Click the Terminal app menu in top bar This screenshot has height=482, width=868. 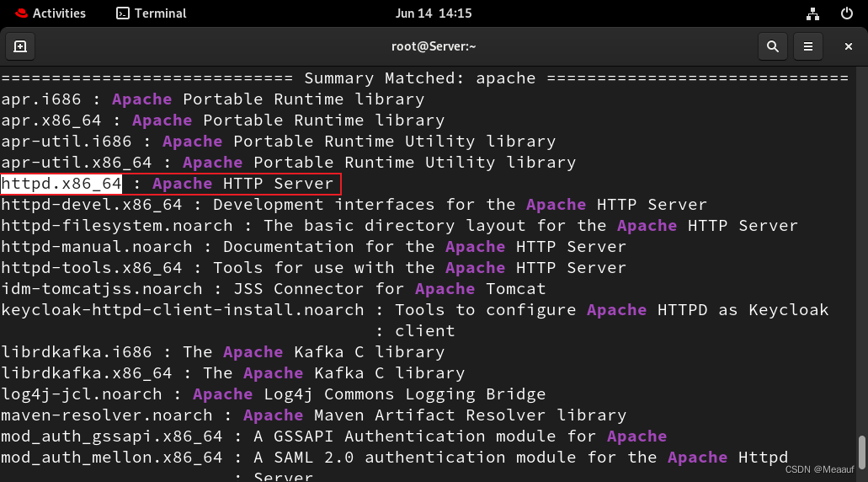click(x=152, y=13)
